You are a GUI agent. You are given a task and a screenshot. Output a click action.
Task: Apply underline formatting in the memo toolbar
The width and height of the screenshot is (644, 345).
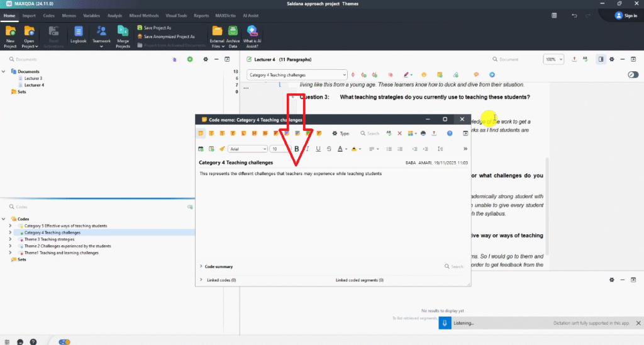pyautogui.click(x=318, y=149)
